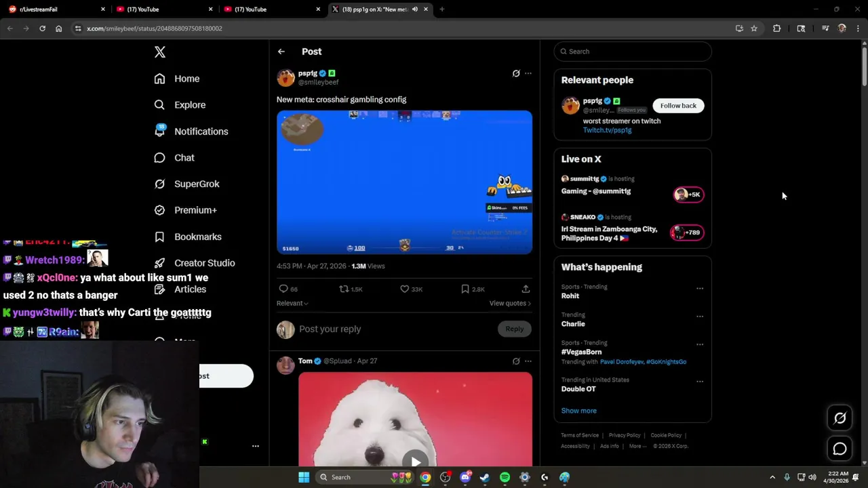The height and width of the screenshot is (488, 868).
Task: Show hidden system tray icons
Action: [x=772, y=477]
